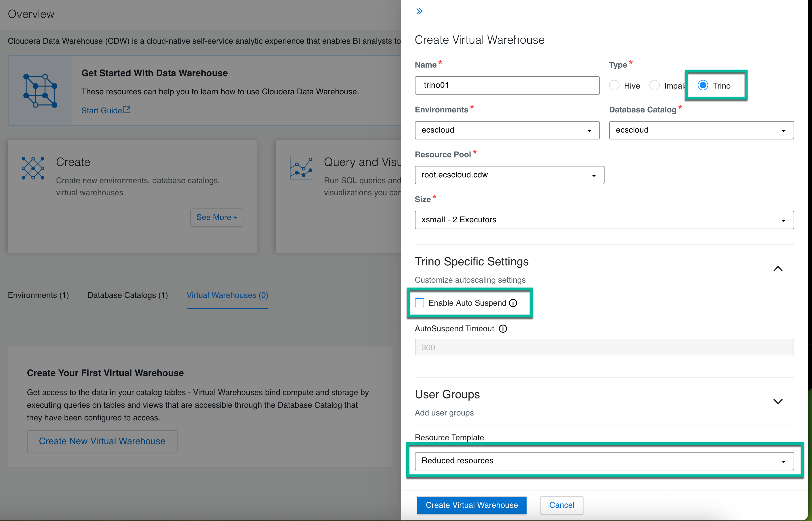Switch to Database Catalogs tab

point(127,295)
